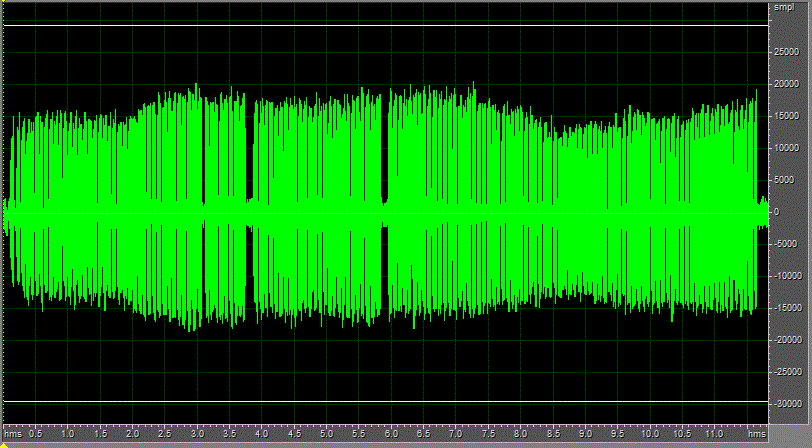Click the hms label after the 11.0 mark
The image size is (812, 448).
click(x=757, y=433)
